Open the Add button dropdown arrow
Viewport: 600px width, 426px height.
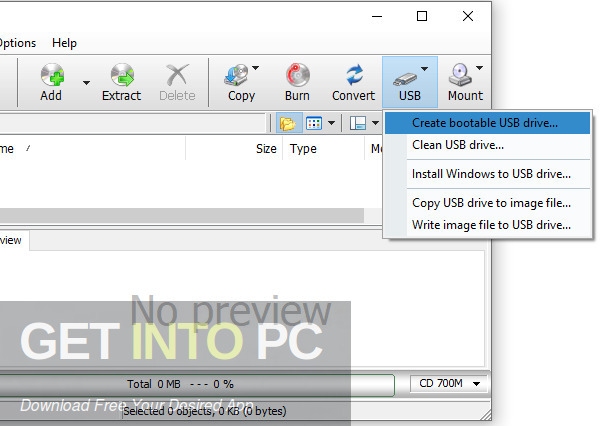(x=86, y=82)
